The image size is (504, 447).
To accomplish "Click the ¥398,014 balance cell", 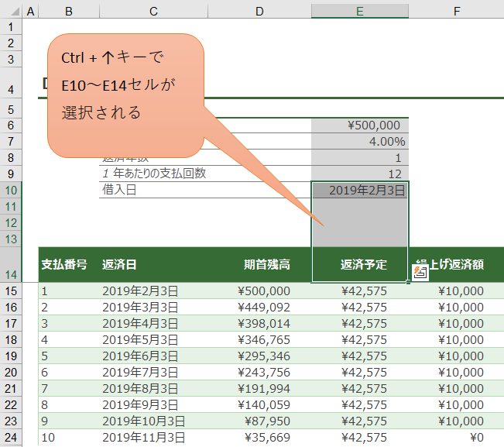I will pyautogui.click(x=259, y=324).
